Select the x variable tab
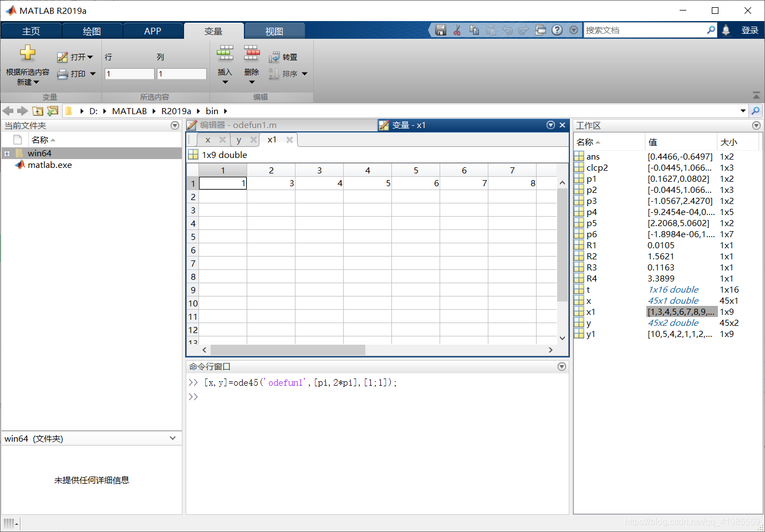This screenshot has width=765, height=532. (208, 140)
